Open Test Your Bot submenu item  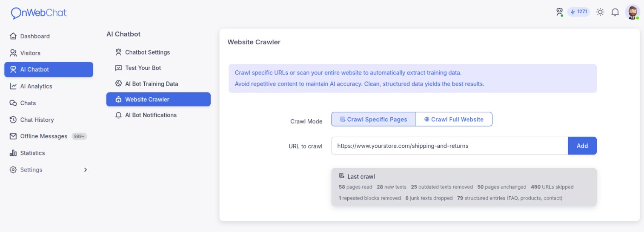click(x=158, y=68)
